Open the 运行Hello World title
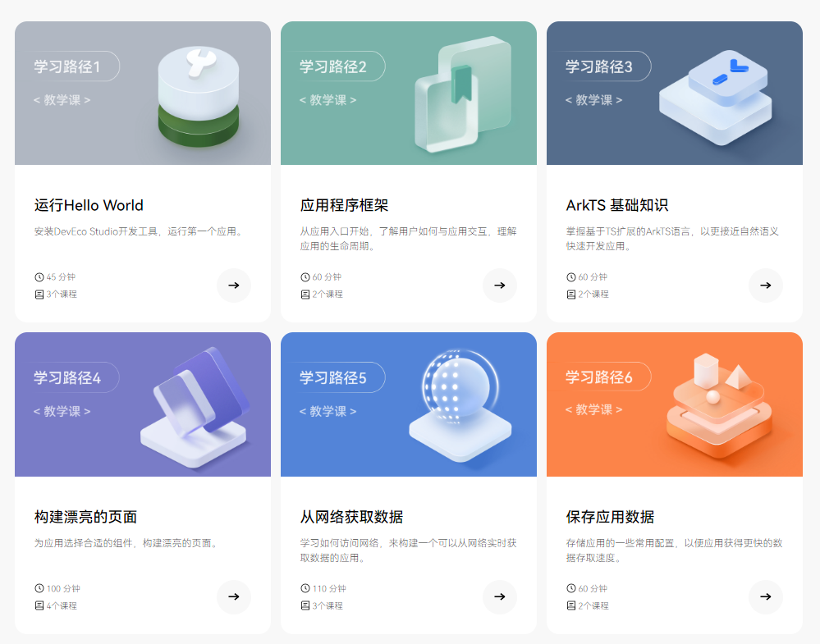Screen dimensions: 820x644 [89, 205]
